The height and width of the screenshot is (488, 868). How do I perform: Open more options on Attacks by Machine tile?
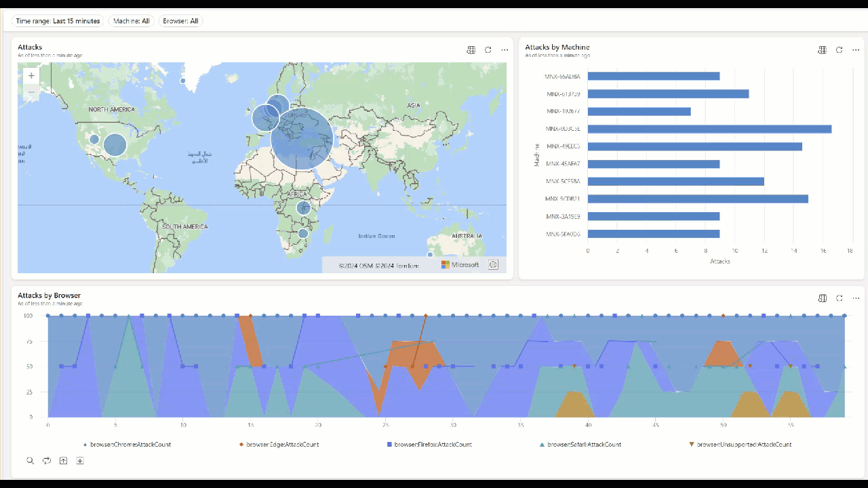pyautogui.click(x=856, y=50)
